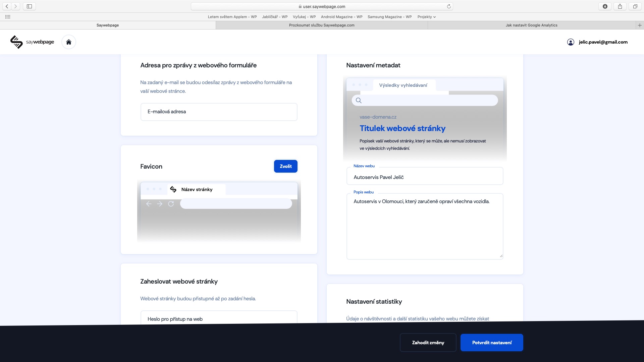Image resolution: width=644 pixels, height=362 pixels.
Task: Click the Název webu input field
Action: 425,177
